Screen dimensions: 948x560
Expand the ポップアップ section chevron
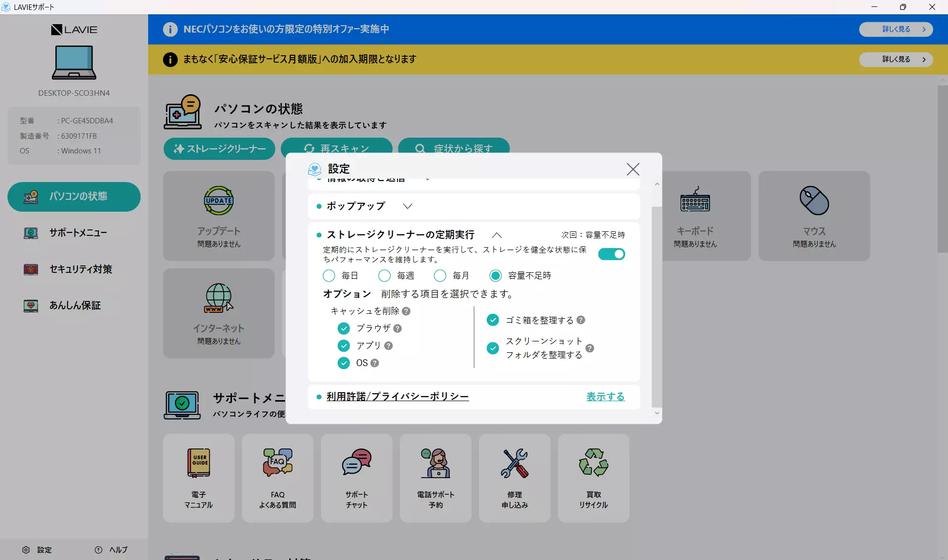[x=407, y=206]
